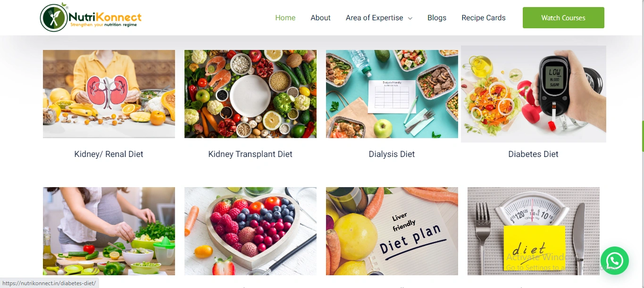The height and width of the screenshot is (288, 644).
Task: Click the Watch Courses button
Action: tap(563, 18)
